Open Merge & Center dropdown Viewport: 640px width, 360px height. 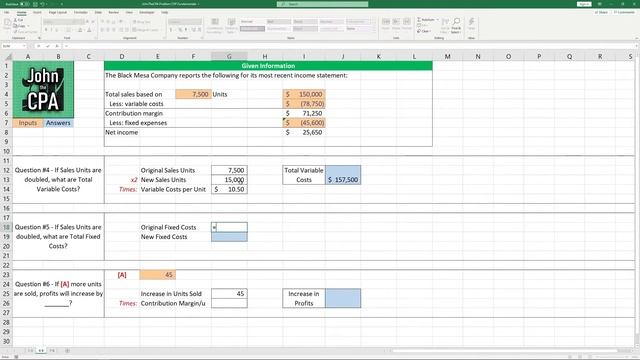tap(146, 30)
